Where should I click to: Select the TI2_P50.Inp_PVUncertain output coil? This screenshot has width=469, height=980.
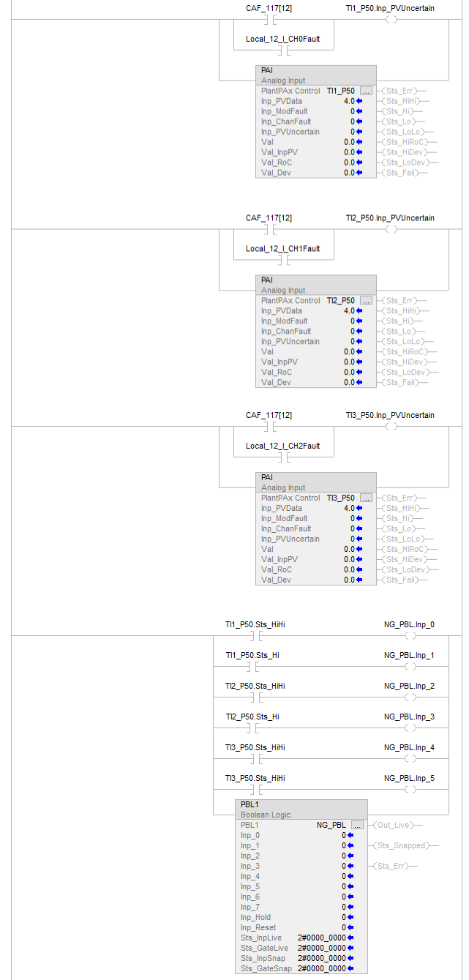391,229
